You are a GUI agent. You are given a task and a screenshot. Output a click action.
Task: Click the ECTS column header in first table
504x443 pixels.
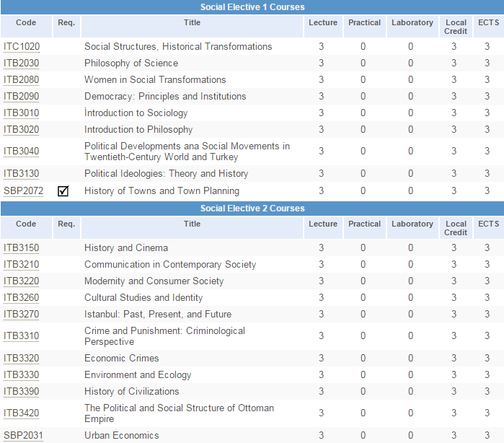pos(488,23)
